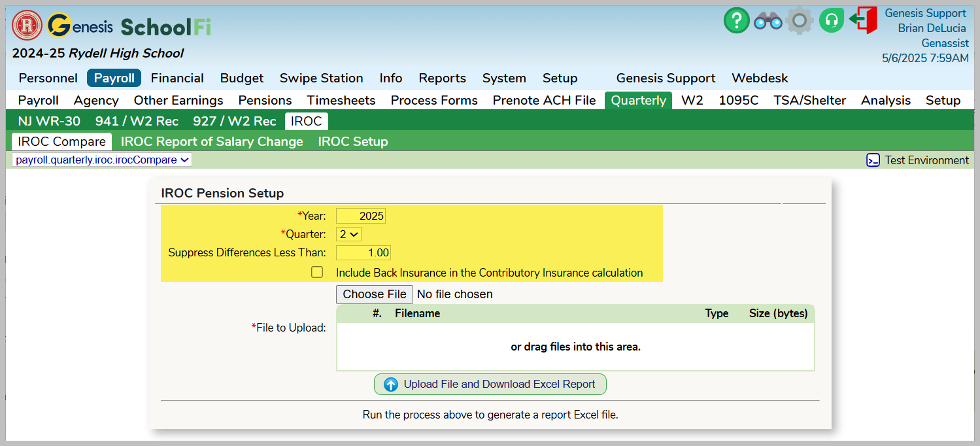Click the Genassist label
This screenshot has width=980, height=446.
tap(945, 43)
